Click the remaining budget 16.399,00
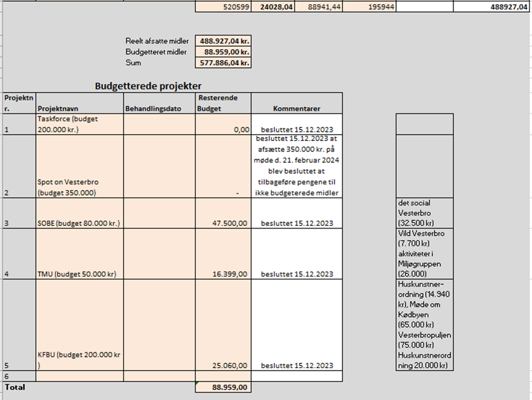 coord(223,254)
